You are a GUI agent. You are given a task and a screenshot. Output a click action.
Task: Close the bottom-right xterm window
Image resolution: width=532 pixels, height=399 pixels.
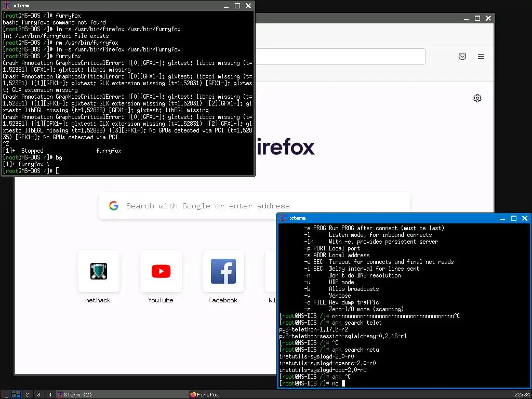click(525, 219)
